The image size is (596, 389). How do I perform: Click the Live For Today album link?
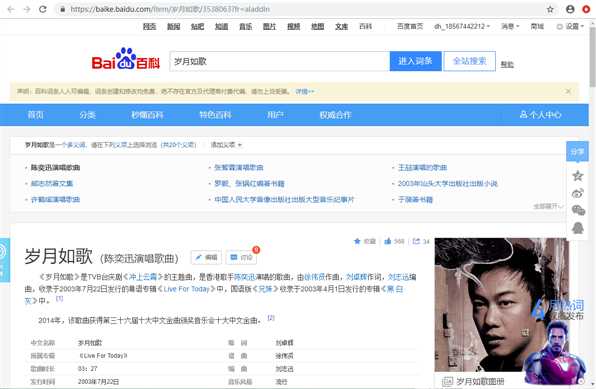pyautogui.click(x=187, y=289)
